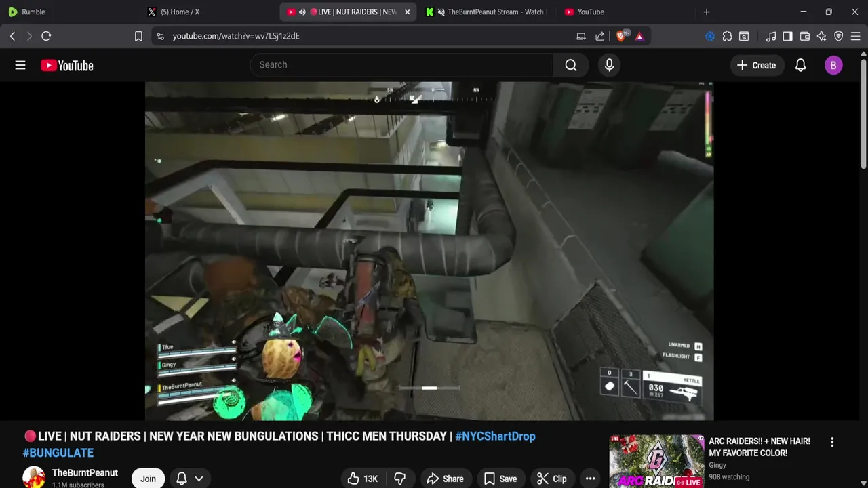
Task: Click the blue gear extension icon
Action: tap(710, 36)
